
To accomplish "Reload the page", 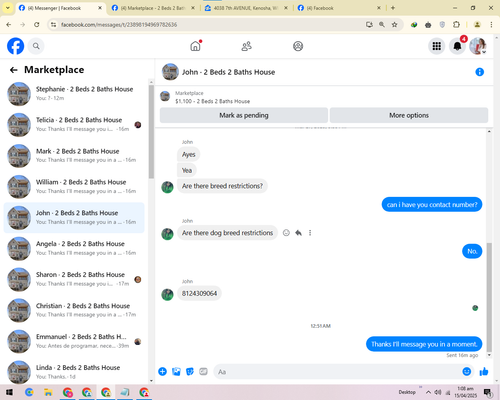I will click(37, 25).
